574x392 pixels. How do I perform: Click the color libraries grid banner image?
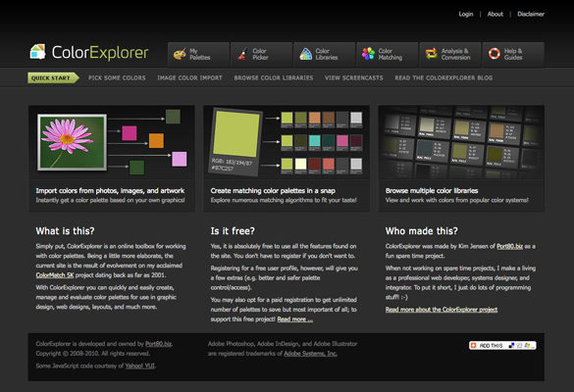pyautogui.click(x=461, y=142)
